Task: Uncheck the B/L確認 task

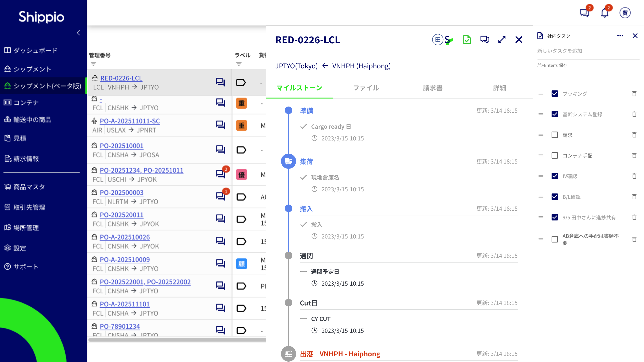Action: [555, 197]
